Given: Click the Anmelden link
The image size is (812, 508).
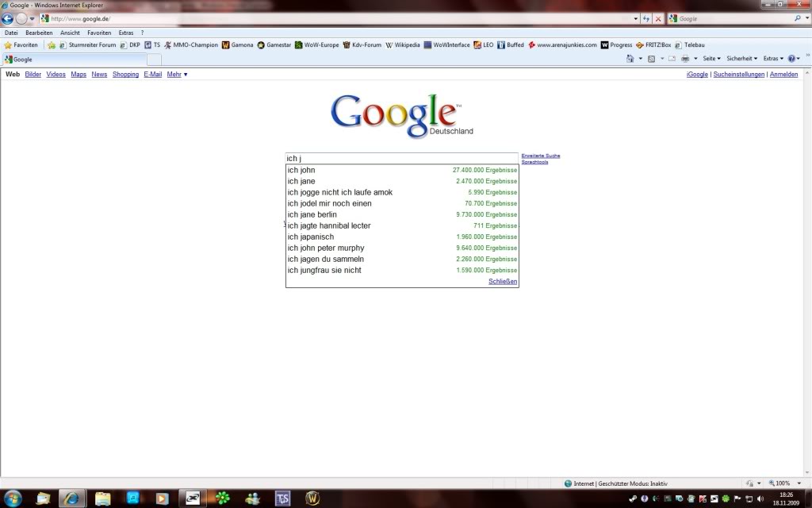Looking at the screenshot, I should click(x=783, y=75).
